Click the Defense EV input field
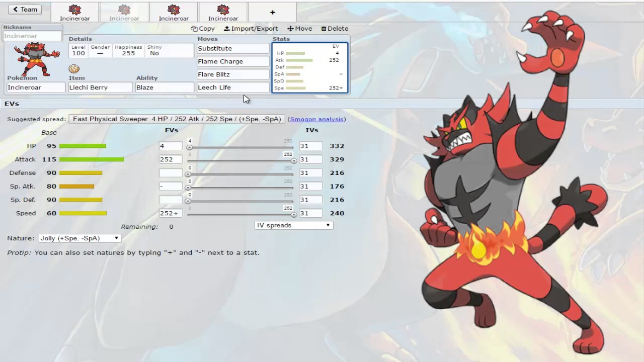 point(171,173)
